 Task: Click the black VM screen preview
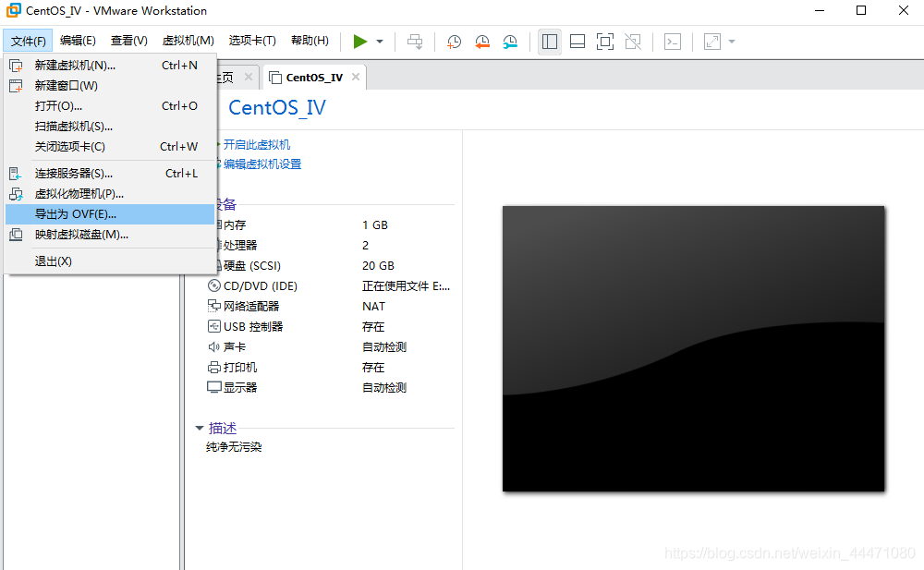point(693,348)
